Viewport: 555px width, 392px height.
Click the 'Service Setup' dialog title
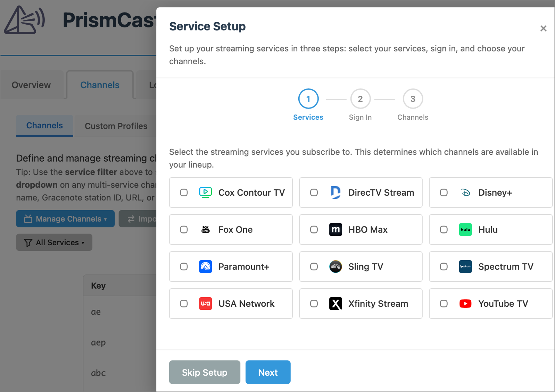[x=207, y=26]
